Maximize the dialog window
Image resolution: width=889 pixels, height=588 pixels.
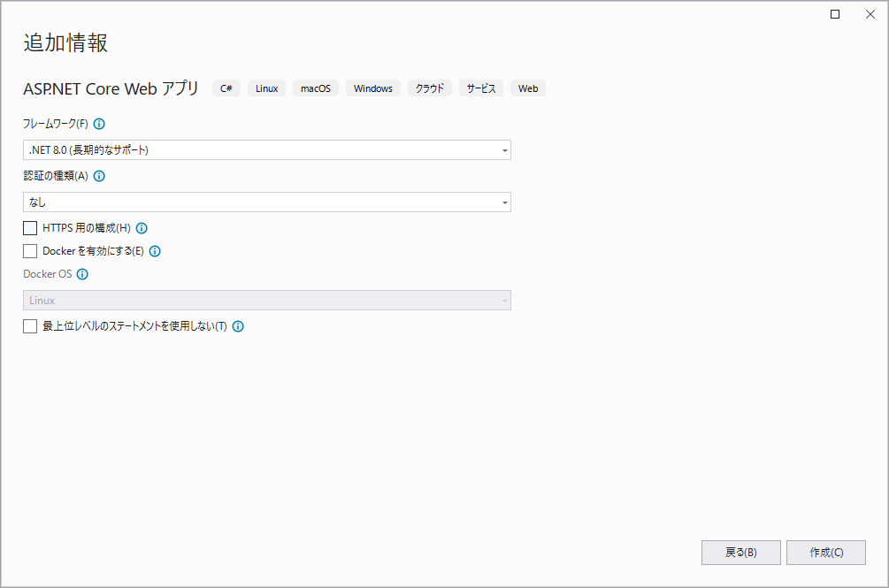click(835, 14)
